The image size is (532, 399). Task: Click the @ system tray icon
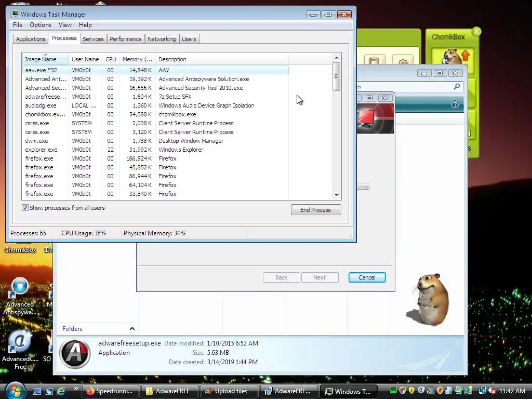click(421, 391)
